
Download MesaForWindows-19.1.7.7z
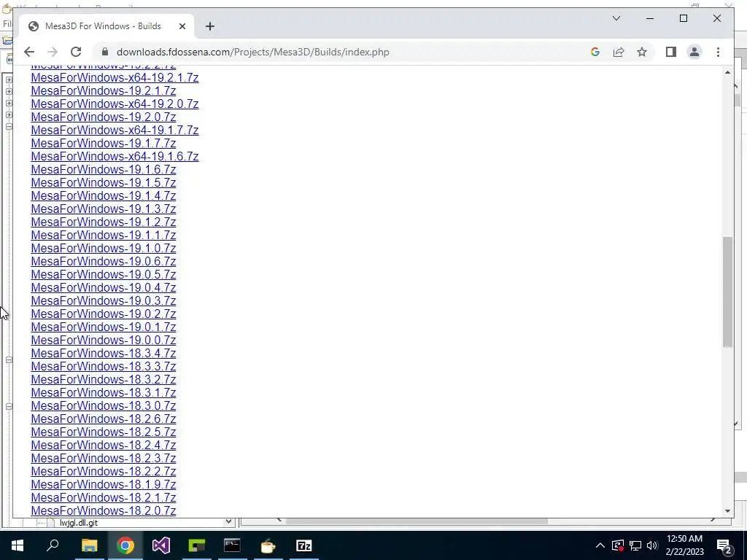104,144
